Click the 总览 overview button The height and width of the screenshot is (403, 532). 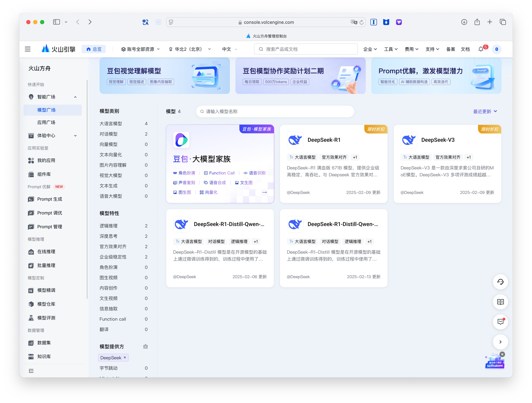pos(94,49)
